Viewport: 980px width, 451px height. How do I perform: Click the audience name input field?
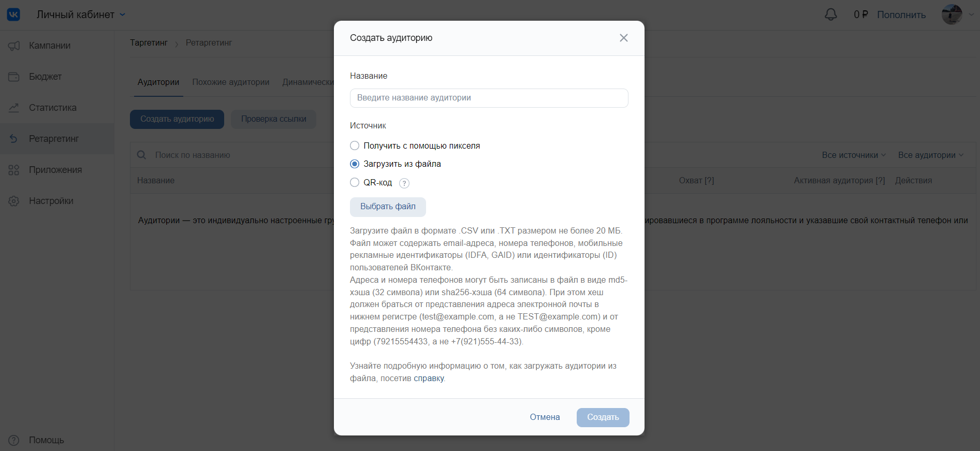pyautogui.click(x=489, y=98)
